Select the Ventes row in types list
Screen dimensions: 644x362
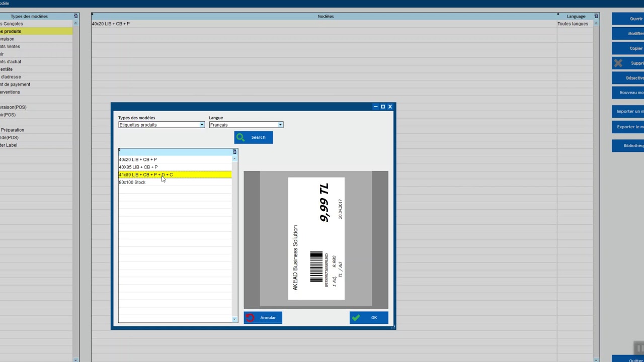coord(36,46)
